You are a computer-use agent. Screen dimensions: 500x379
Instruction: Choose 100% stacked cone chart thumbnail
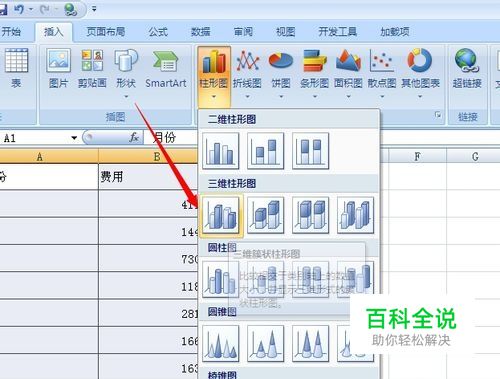point(310,344)
